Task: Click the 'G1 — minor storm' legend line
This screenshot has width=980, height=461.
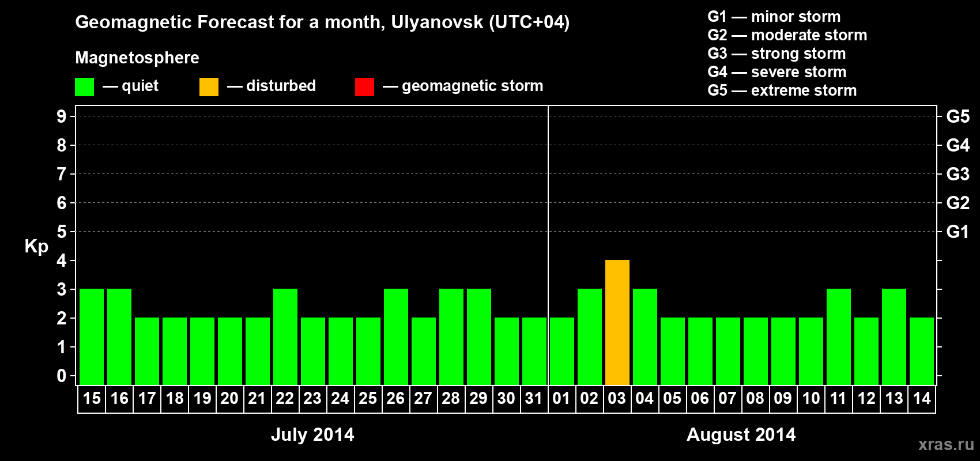Action: tap(774, 17)
